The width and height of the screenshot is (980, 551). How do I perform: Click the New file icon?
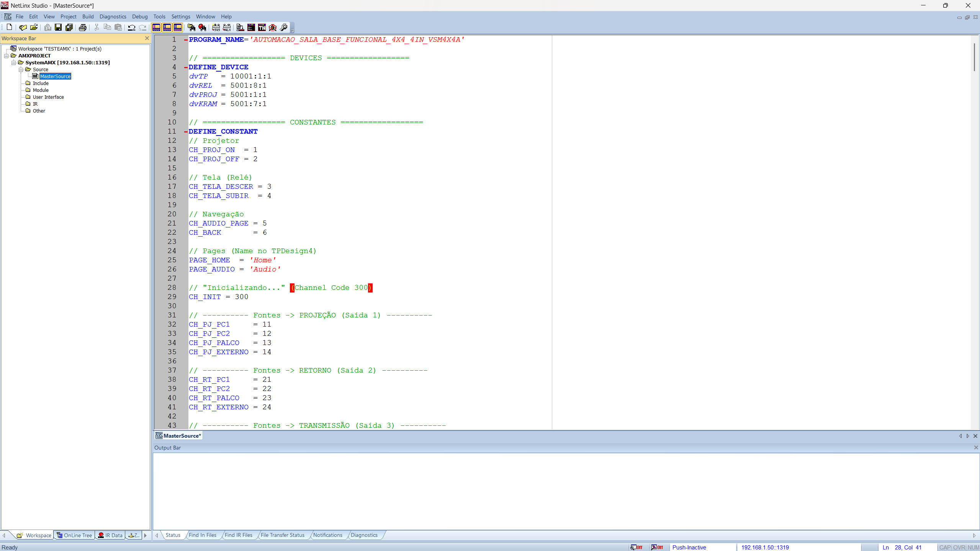click(9, 27)
